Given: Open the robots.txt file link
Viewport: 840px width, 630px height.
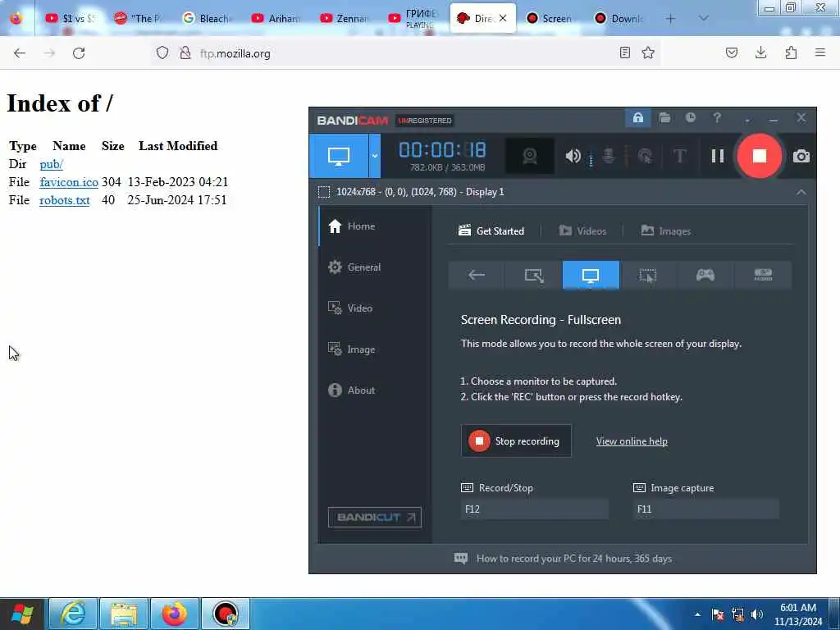Looking at the screenshot, I should pyautogui.click(x=64, y=200).
